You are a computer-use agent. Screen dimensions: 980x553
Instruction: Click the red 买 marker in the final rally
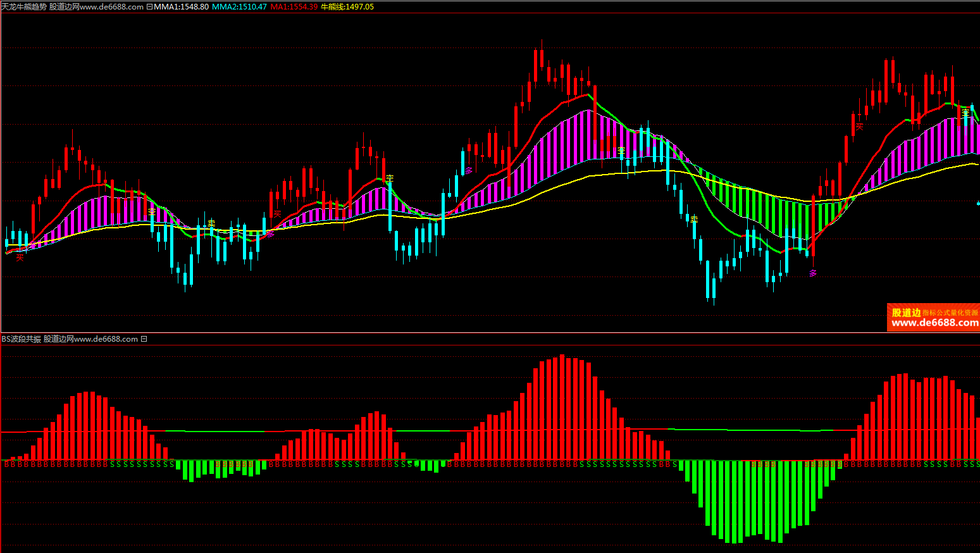pos(859,127)
